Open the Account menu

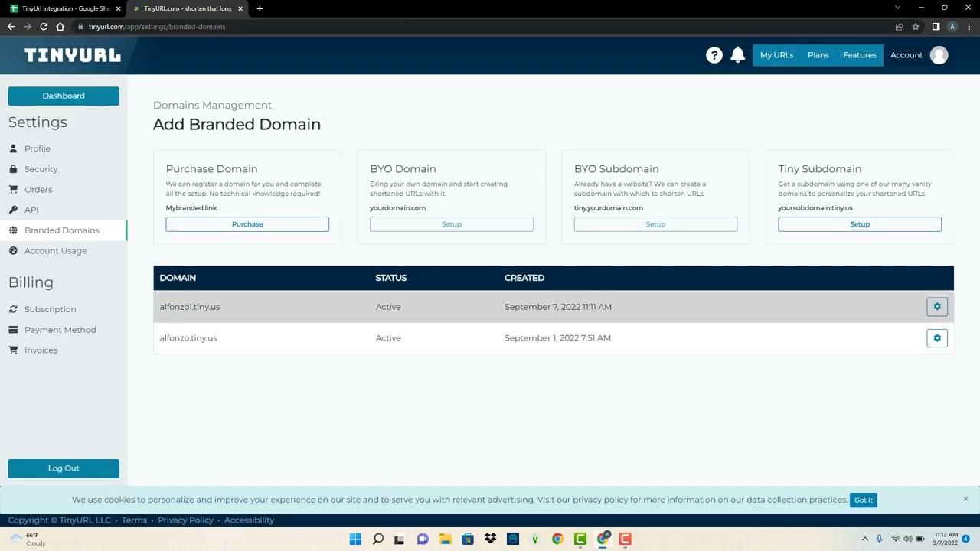(x=906, y=55)
